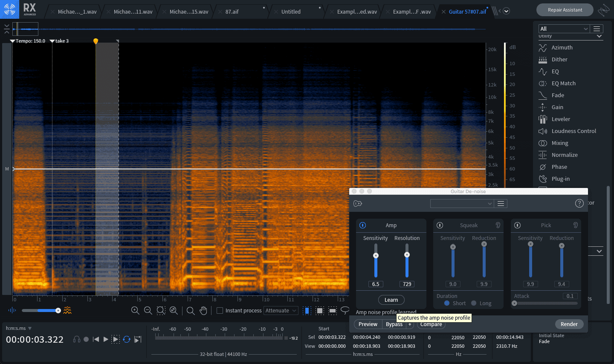Image resolution: width=614 pixels, height=364 pixels.
Task: Click the Learn button
Action: (x=391, y=300)
